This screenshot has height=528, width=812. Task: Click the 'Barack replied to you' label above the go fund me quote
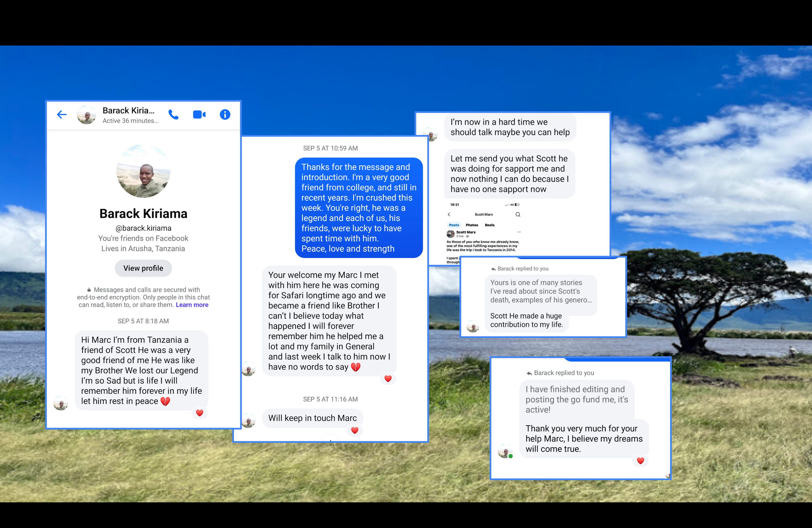coord(561,373)
